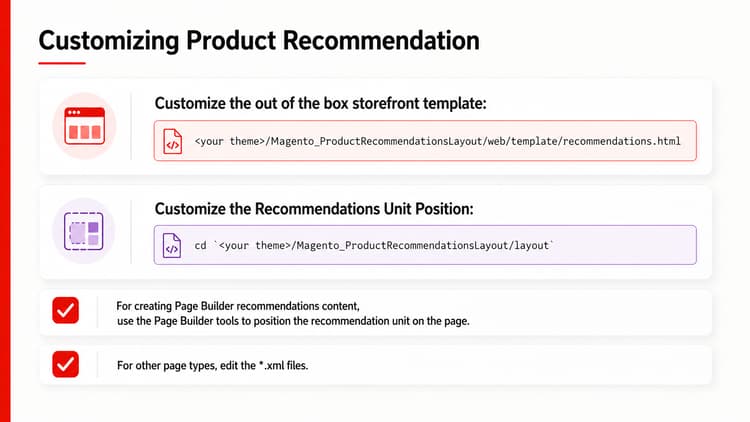This screenshot has width=750, height=422.
Task: Click the storefront template card background
Action: point(376,126)
